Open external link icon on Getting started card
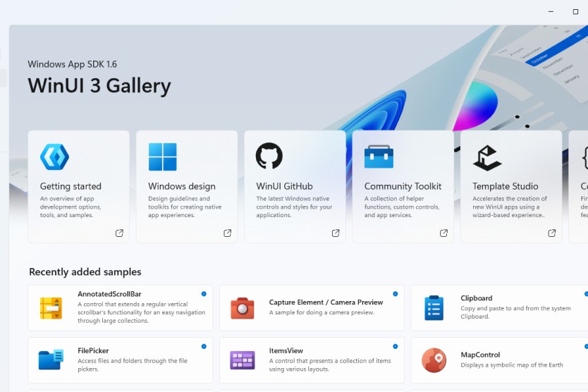Image resolution: width=588 pixels, height=392 pixels. (119, 233)
